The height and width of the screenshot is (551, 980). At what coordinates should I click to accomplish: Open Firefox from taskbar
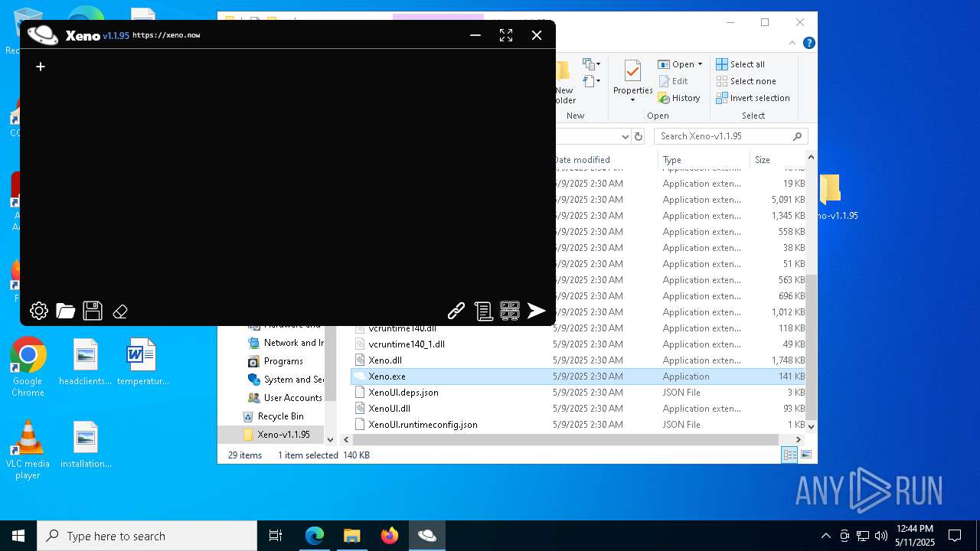point(389,536)
